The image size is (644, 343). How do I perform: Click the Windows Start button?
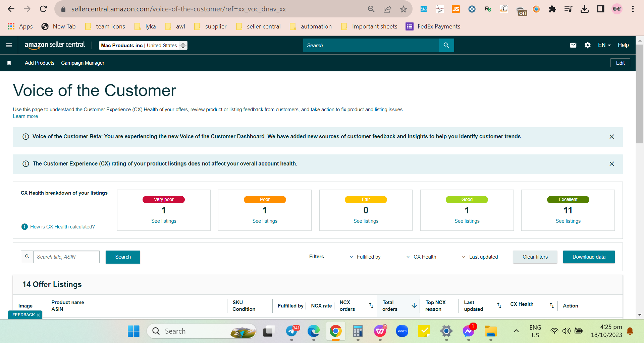(133, 331)
